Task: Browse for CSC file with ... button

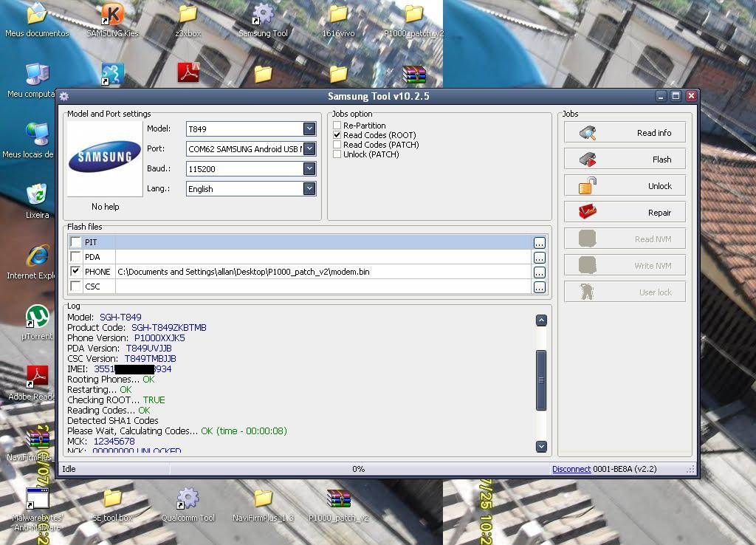Action: click(x=540, y=287)
